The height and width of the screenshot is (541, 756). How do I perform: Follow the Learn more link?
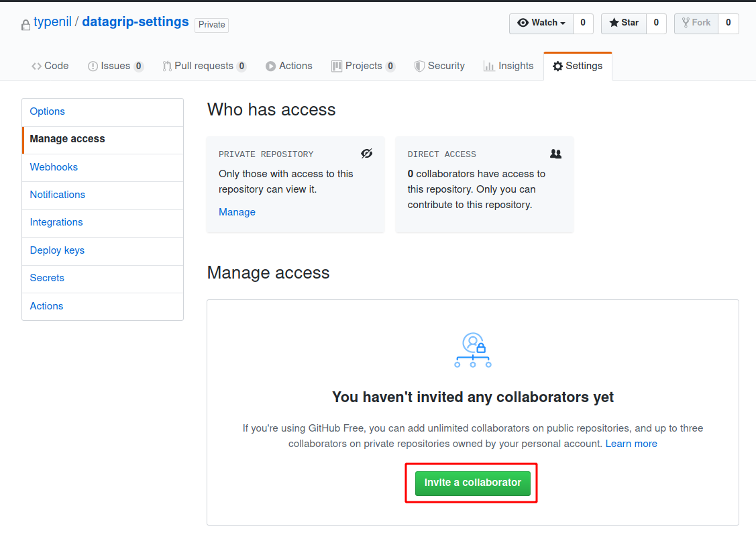631,444
